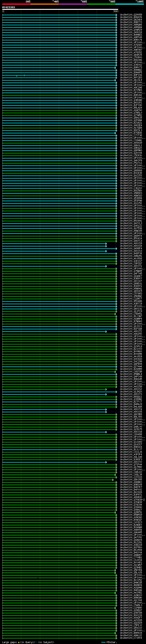Viewport: 146px width, 644px height.
Task: Select label UniRef100_B1J3N7
Action: pyautogui.click(x=131, y=316)
